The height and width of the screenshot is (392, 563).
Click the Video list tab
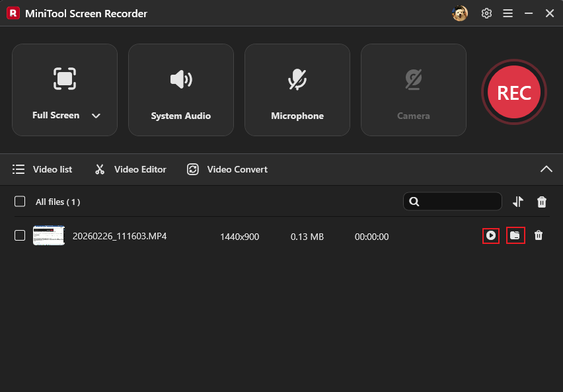tap(42, 169)
